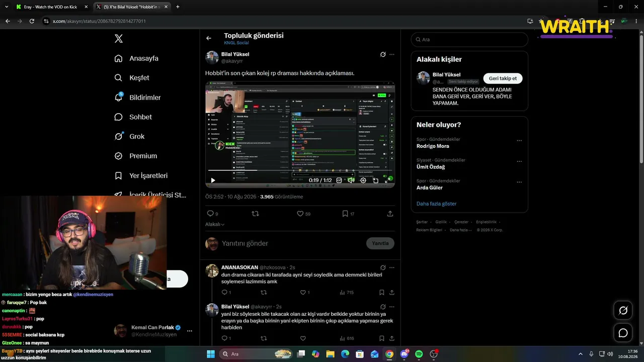This screenshot has width=644, height=362.
Task: Open Microsoft Edge from the taskbar
Action: [345, 354]
